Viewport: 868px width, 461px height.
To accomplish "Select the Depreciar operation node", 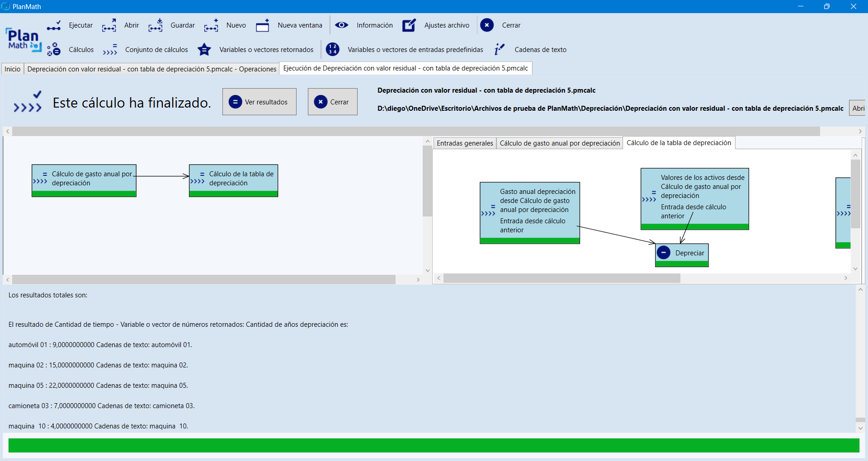I will pyautogui.click(x=682, y=254).
